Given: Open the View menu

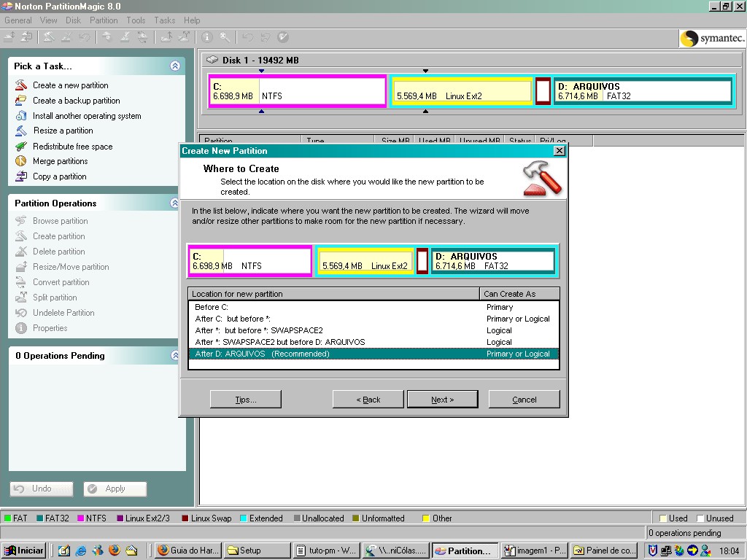Looking at the screenshot, I should [49, 20].
